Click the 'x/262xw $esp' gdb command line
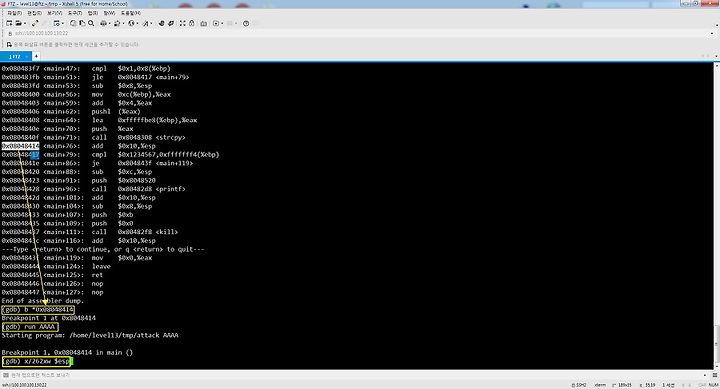Viewport: 720px width, 389px height. (x=36, y=361)
